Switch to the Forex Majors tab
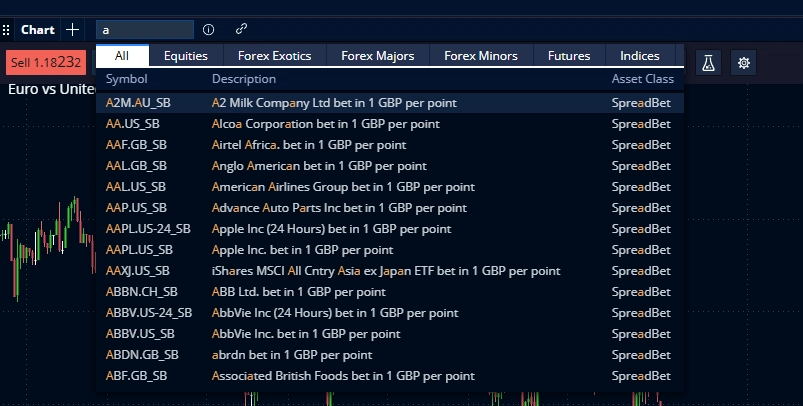This screenshot has width=803, height=406. pos(378,55)
